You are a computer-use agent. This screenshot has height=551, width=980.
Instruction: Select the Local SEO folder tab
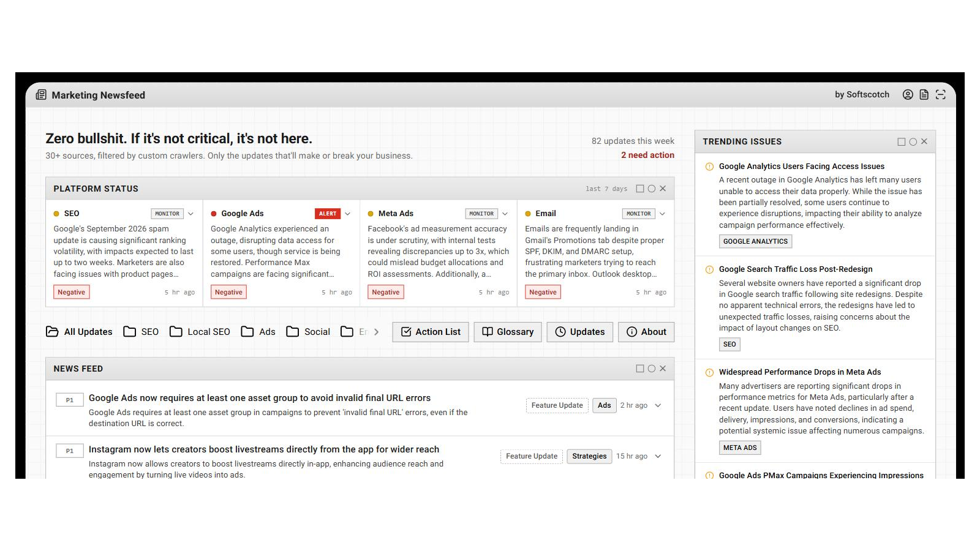coord(200,332)
